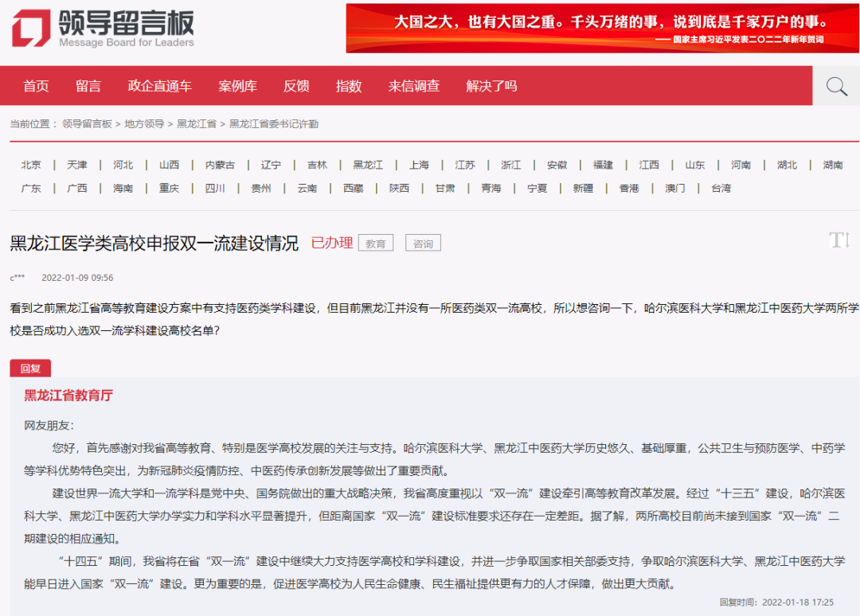Select 湖南 in the province list
860x616 pixels.
[x=833, y=165]
